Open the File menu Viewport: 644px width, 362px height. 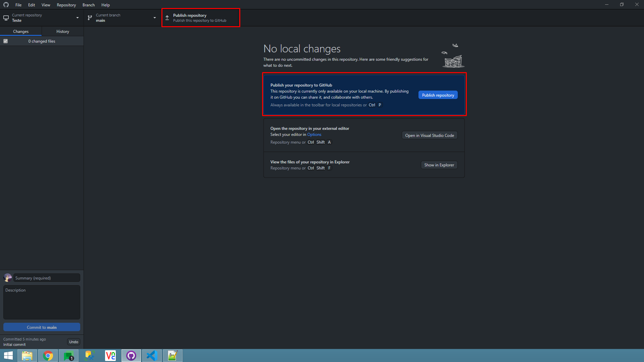[x=18, y=5]
